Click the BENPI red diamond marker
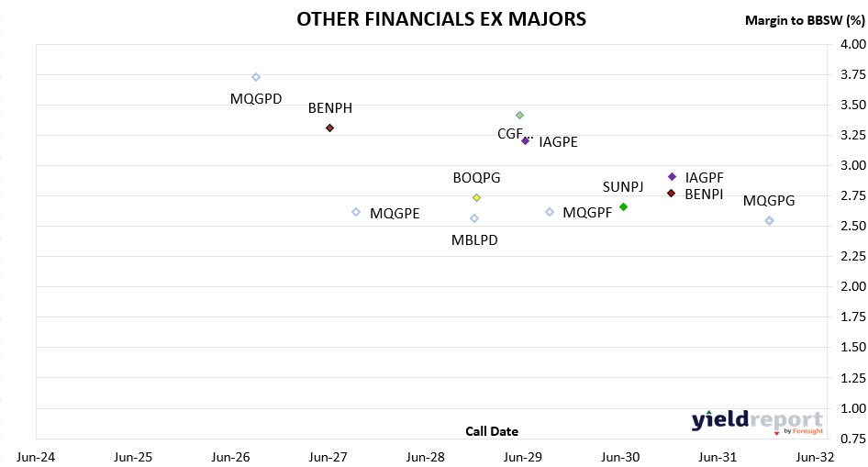This screenshot has height=467, width=868. (x=672, y=193)
